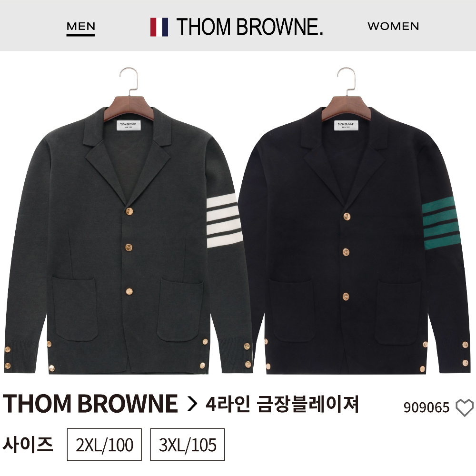This screenshot has height=476, width=476.
Task: Click the breadcrumb chevron arrow
Action: coord(192,404)
